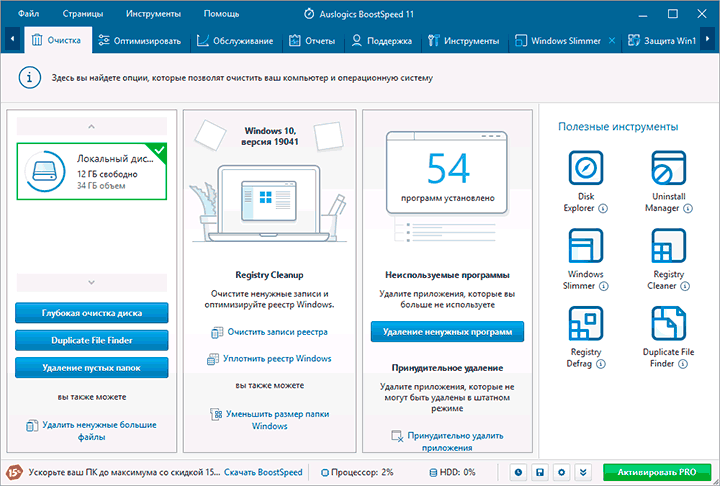Open the Страницы menu
Image resolution: width=720 pixels, height=486 pixels.
tap(83, 14)
